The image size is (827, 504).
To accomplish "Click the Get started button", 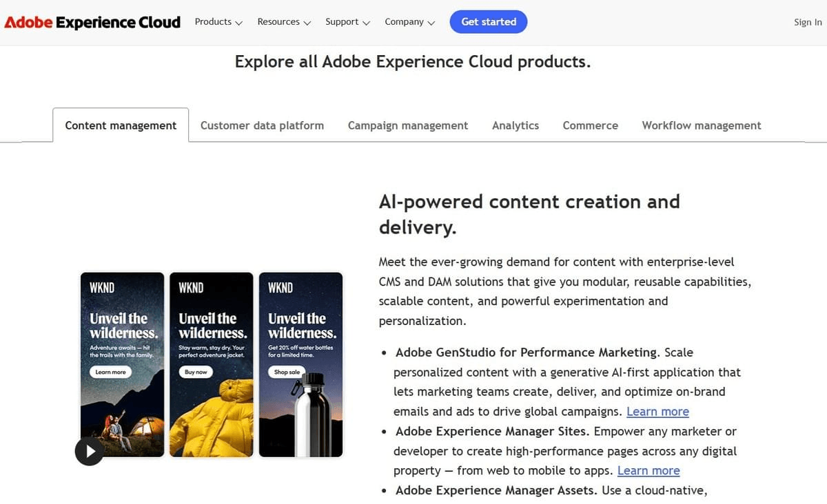I will coord(489,22).
